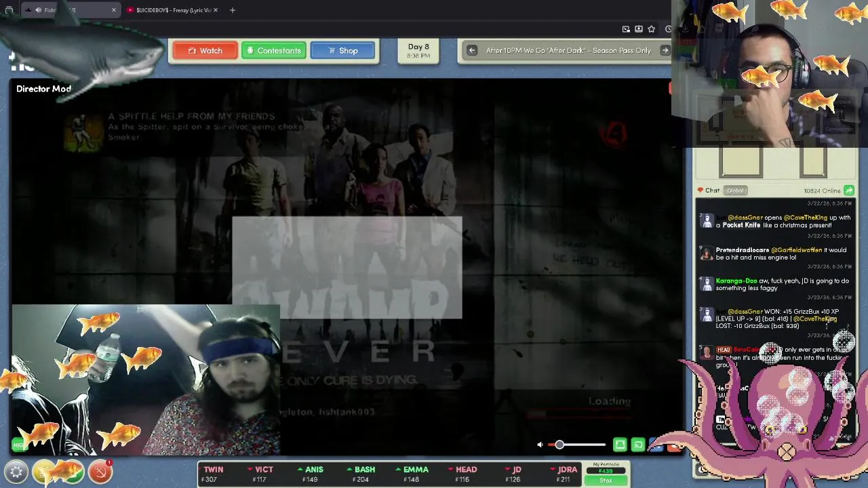Go to previous announcement arrow
Image resolution: width=868 pixels, height=488 pixels.
click(x=472, y=50)
